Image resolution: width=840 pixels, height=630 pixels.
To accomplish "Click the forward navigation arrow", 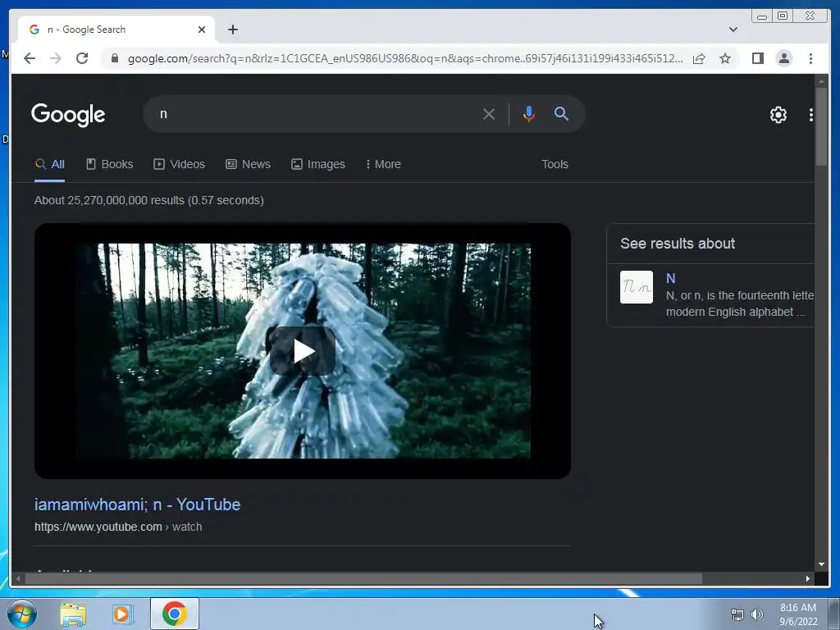I will [x=56, y=58].
